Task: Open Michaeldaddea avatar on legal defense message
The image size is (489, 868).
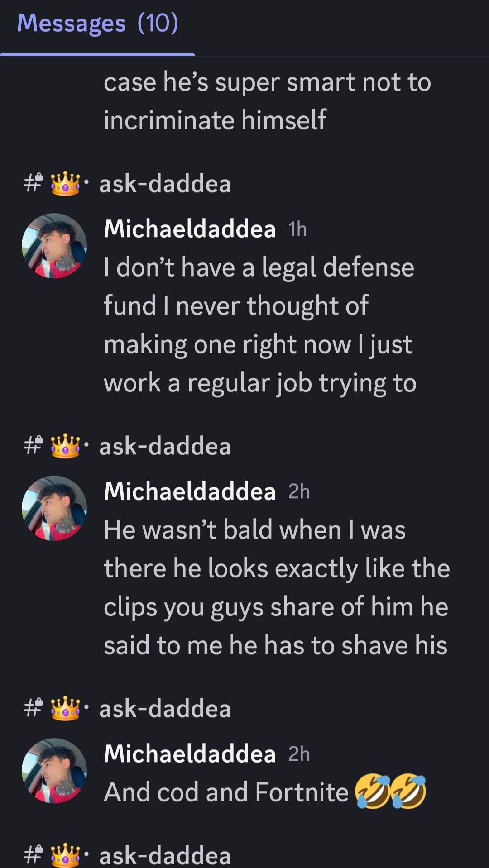Action: pos(54,246)
